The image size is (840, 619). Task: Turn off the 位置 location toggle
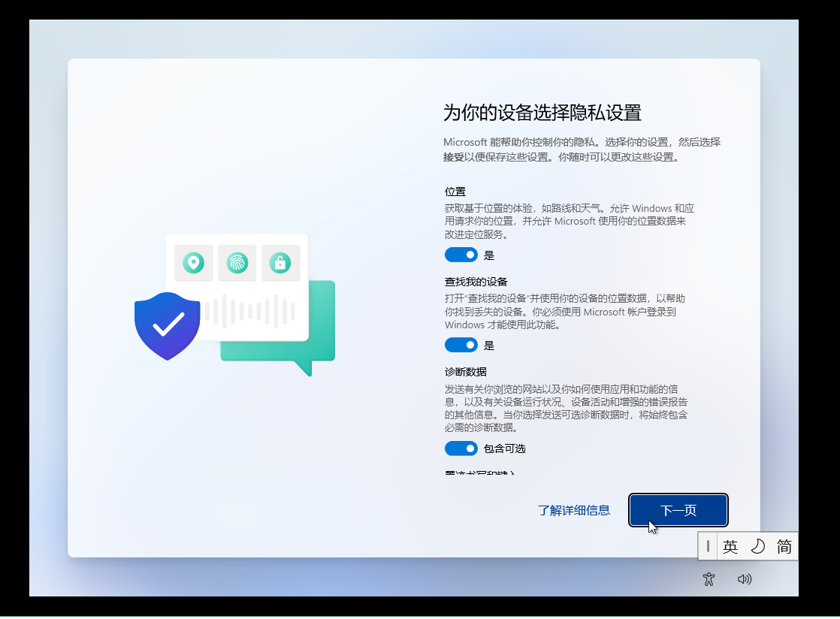[x=461, y=255]
